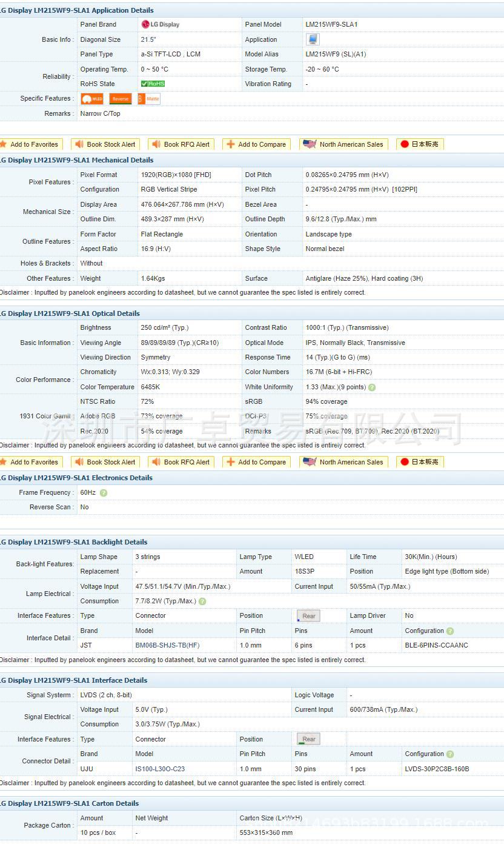
Task: Click model alias LM215WF9 (SL)(A1)
Action: point(336,55)
